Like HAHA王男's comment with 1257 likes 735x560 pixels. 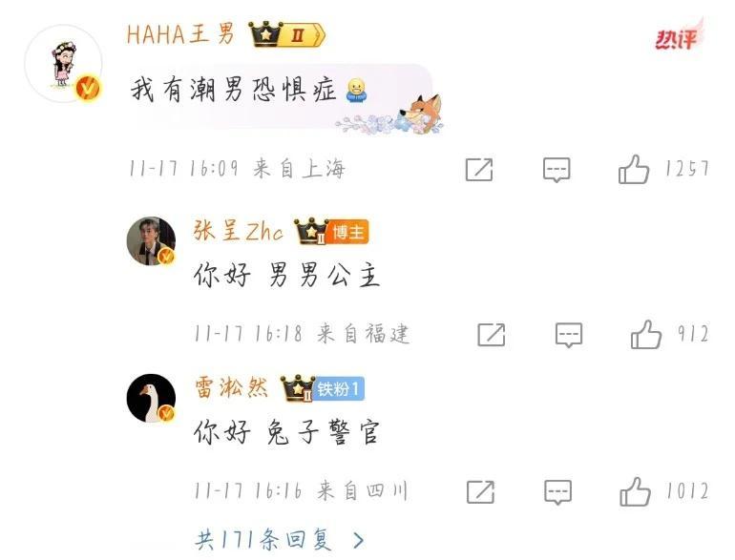tap(634, 169)
